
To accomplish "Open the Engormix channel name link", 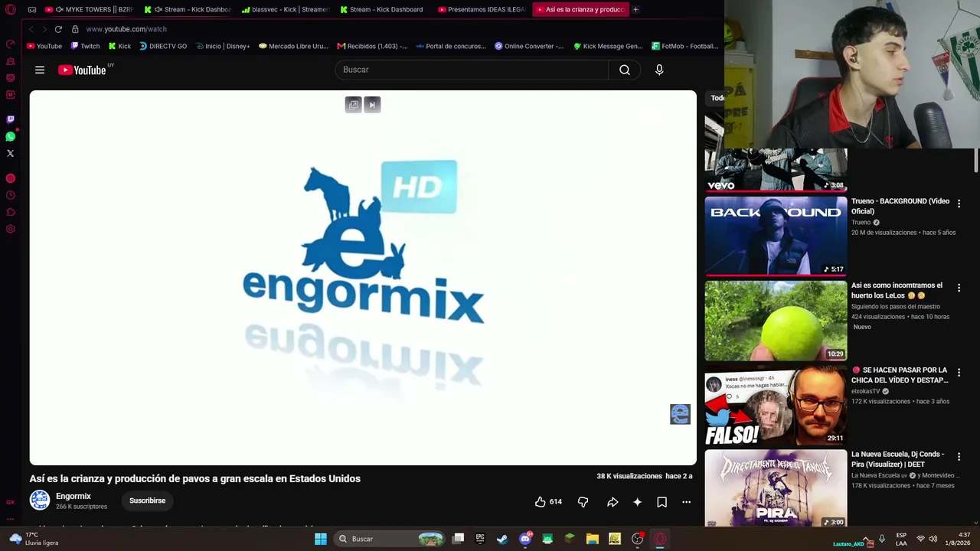I will pos(73,496).
